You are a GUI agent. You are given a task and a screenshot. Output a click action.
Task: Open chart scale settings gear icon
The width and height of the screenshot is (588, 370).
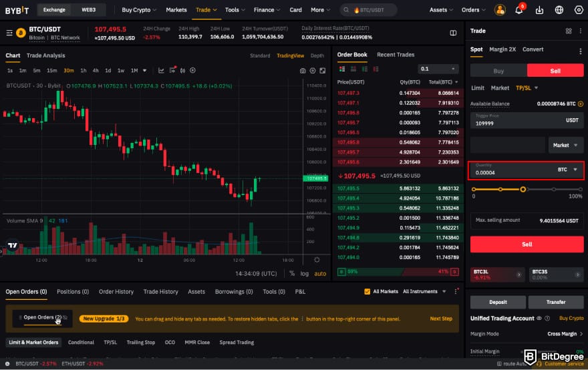317,260
